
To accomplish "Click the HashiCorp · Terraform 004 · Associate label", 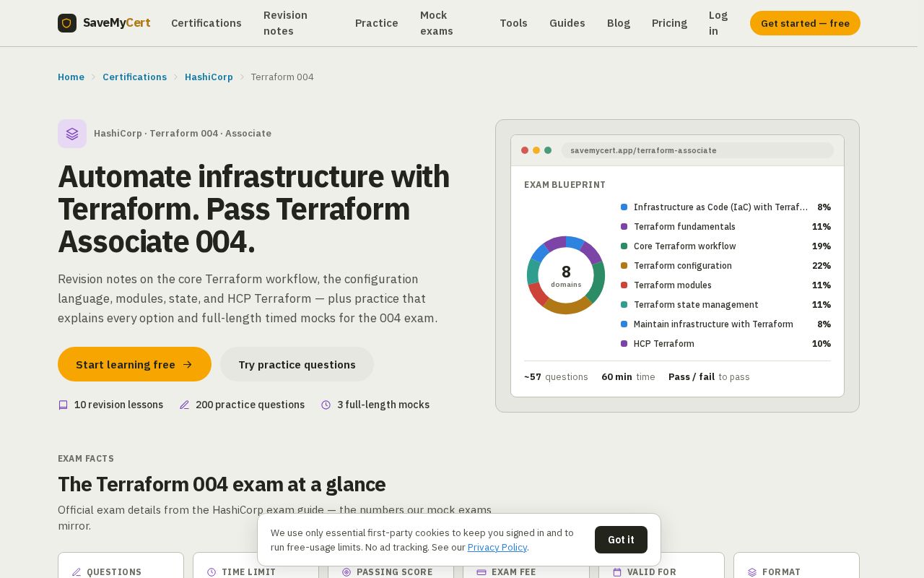I will [x=183, y=134].
